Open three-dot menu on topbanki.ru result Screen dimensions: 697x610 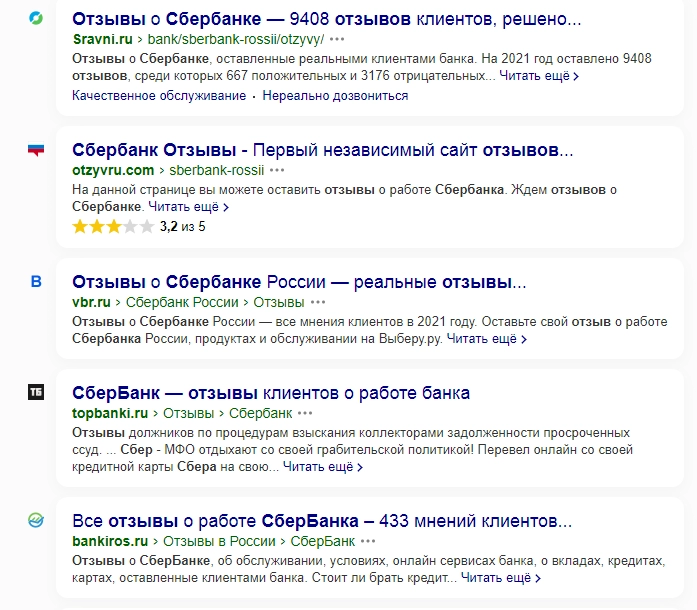pos(305,413)
